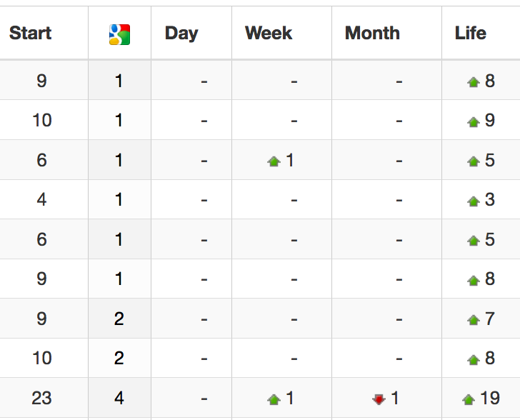This screenshot has width=520, height=420.
Task: Click the red down arrow in Month column
Action: pos(379,399)
